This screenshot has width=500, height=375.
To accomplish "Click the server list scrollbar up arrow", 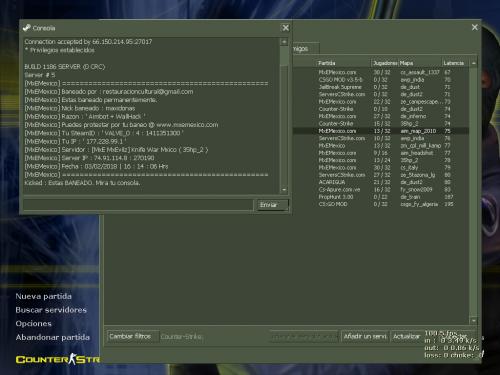I will tap(473, 63).
